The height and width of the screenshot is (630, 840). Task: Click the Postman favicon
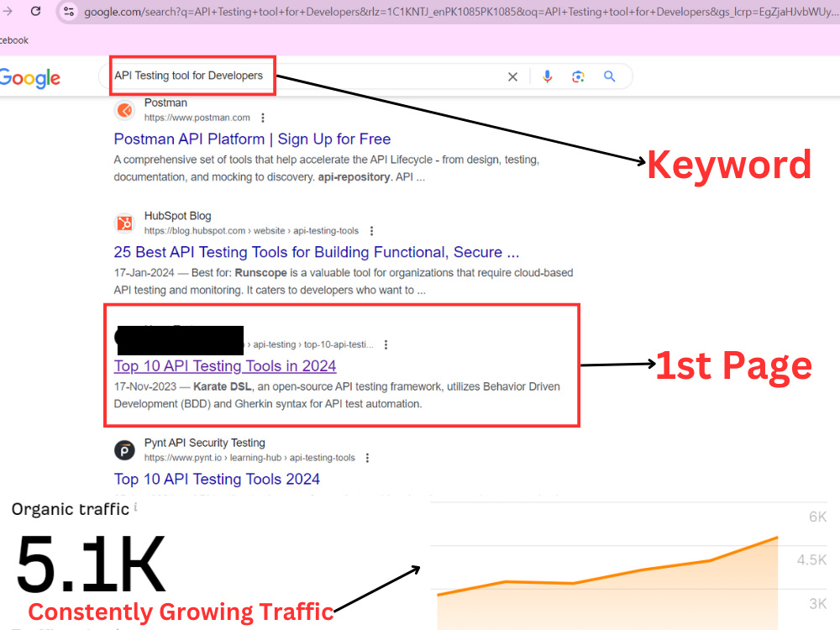pyautogui.click(x=125, y=110)
